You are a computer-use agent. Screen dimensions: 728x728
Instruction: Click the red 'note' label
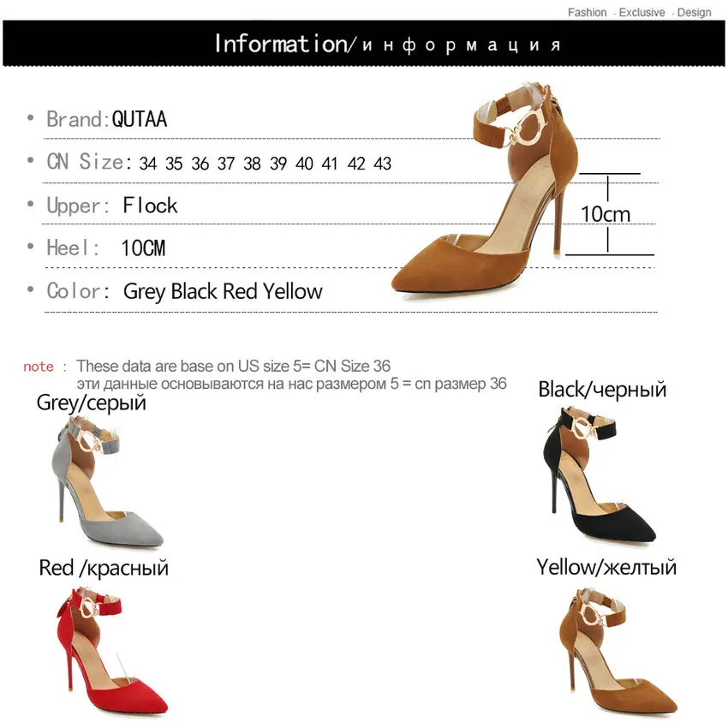coord(39,367)
